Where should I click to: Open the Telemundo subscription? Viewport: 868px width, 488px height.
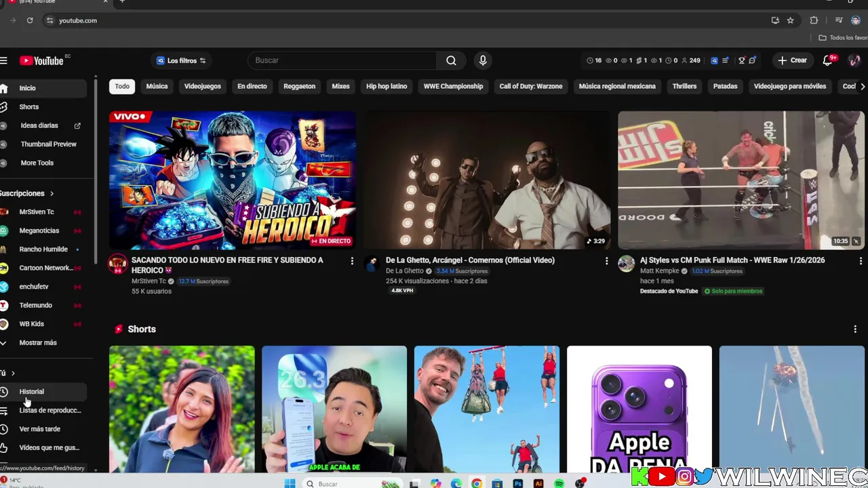(x=43, y=306)
